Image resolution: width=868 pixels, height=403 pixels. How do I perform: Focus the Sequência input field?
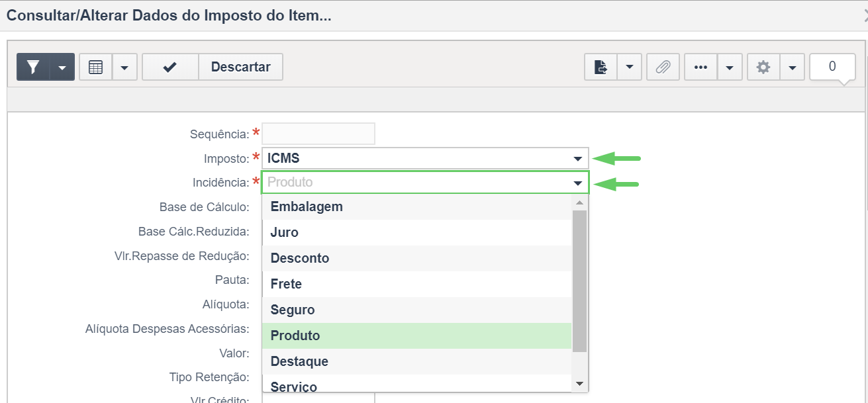(318, 134)
